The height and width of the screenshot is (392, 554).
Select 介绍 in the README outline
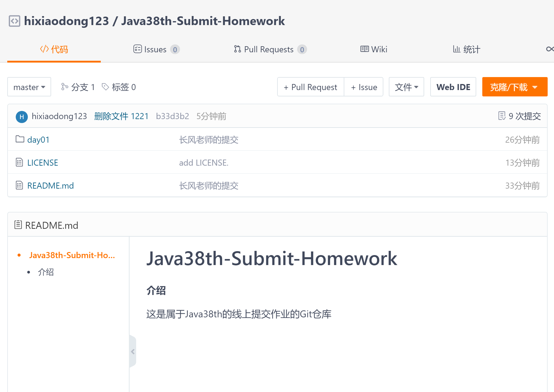(x=46, y=272)
